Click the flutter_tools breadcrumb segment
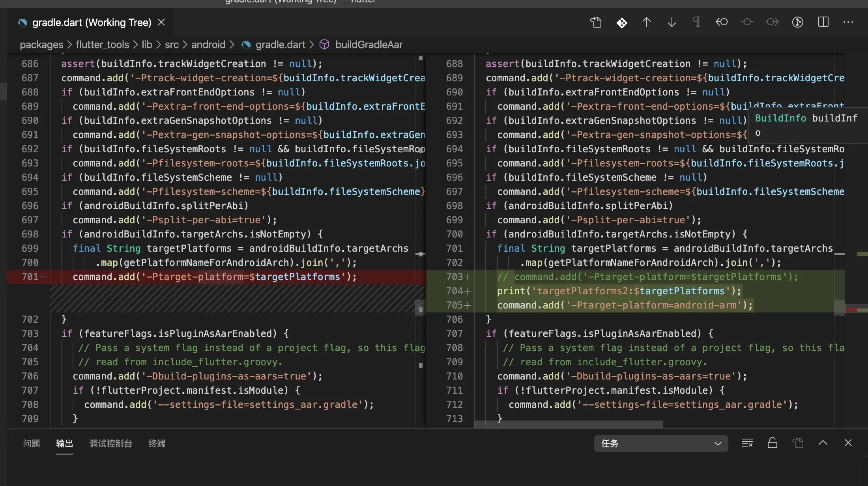 pyautogui.click(x=102, y=45)
